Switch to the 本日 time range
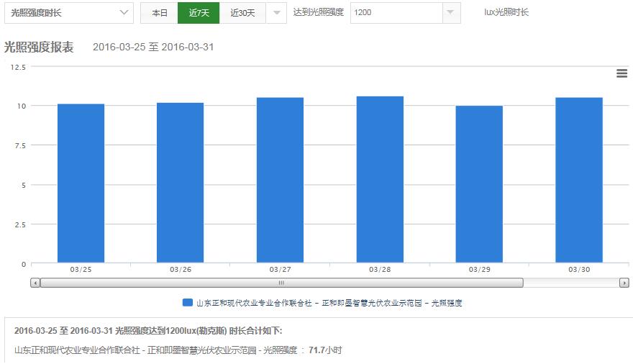Image resolution: width=633 pixels, height=364 pixels. 159,13
